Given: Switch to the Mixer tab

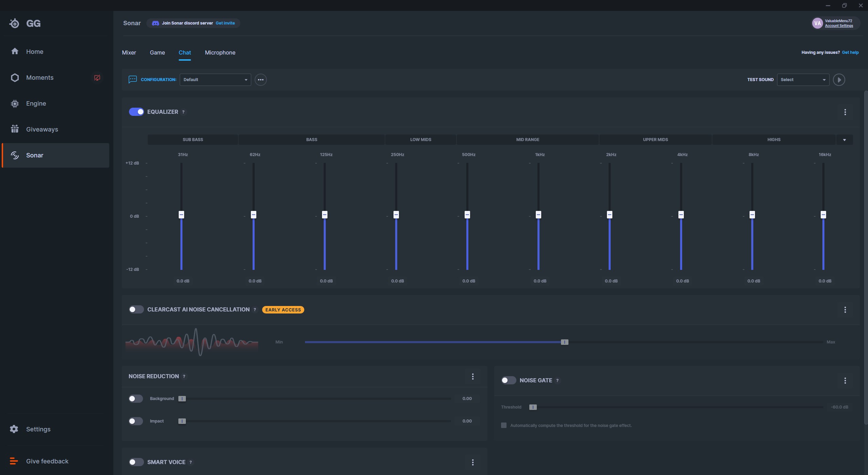Looking at the screenshot, I should [129, 52].
